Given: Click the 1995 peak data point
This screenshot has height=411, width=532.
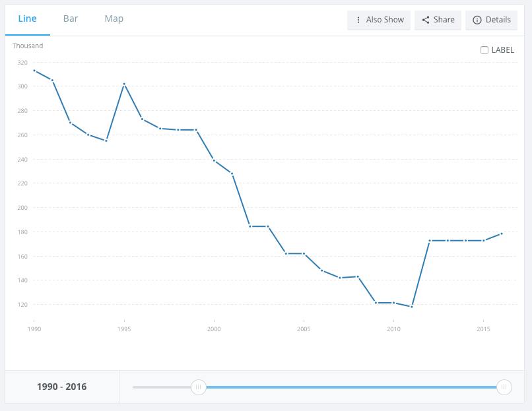Looking at the screenshot, I should (x=124, y=84).
